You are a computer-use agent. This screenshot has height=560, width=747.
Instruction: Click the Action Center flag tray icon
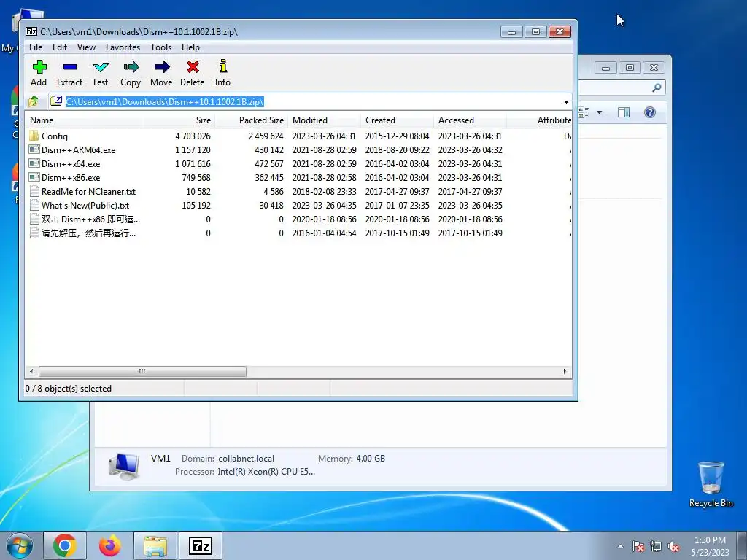tap(638, 546)
